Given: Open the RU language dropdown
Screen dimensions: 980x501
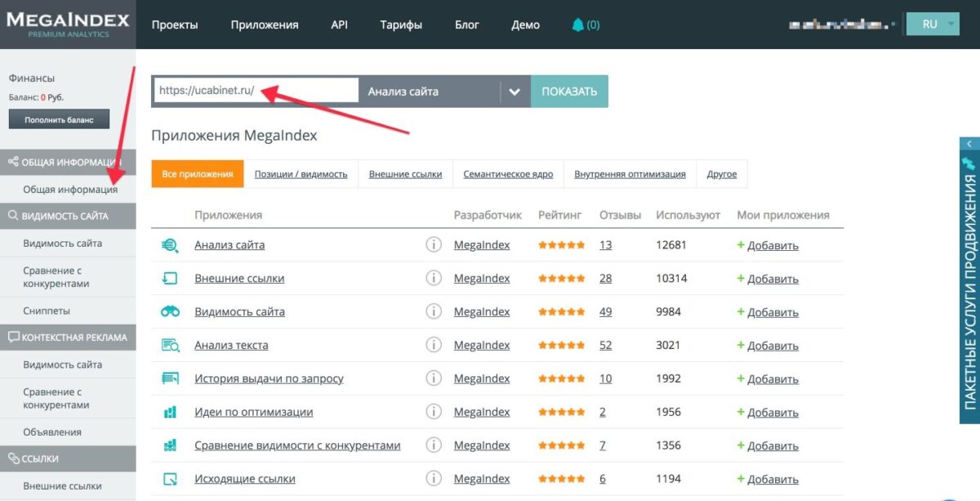Looking at the screenshot, I should click(932, 25).
